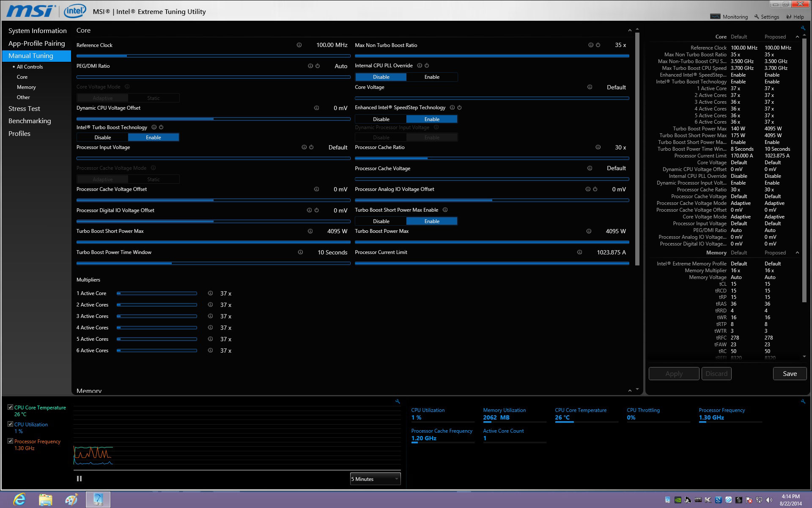Click the info icon for 6 Active Cores multiplier
This screenshot has width=812, height=508.
[x=210, y=350]
